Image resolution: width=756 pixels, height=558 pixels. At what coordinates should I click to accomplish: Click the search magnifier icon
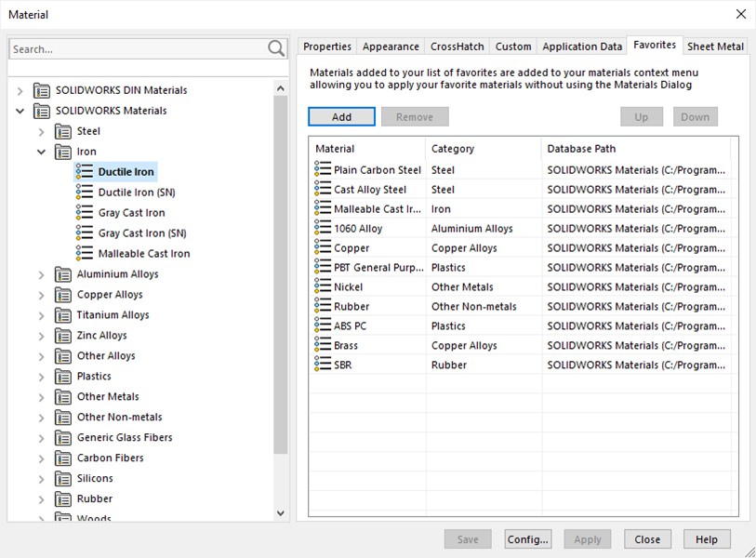[276, 47]
